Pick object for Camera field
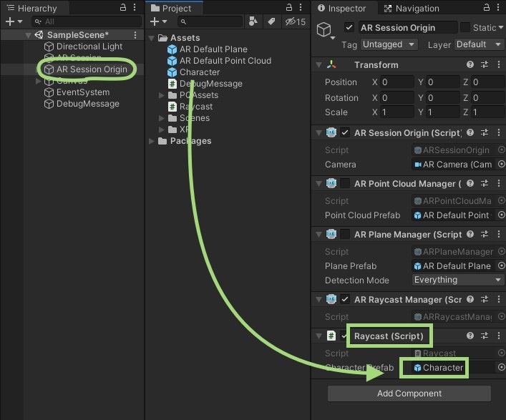 click(x=501, y=164)
